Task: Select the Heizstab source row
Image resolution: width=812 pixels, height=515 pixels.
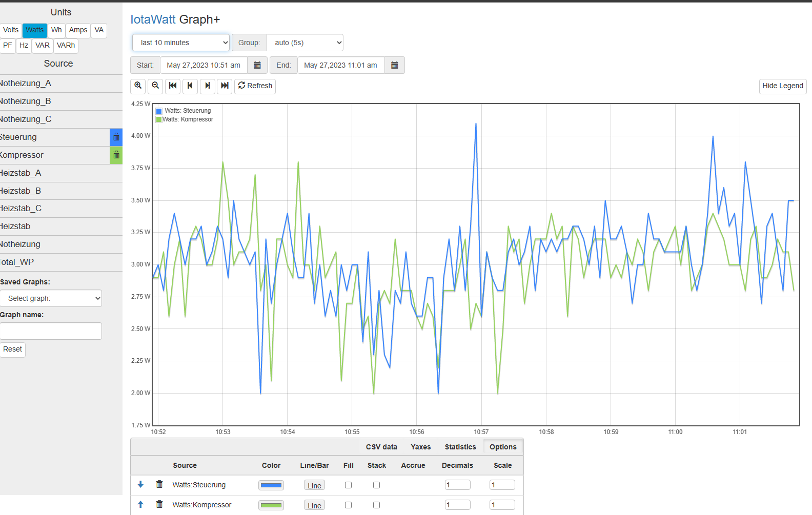Action: 61,226
